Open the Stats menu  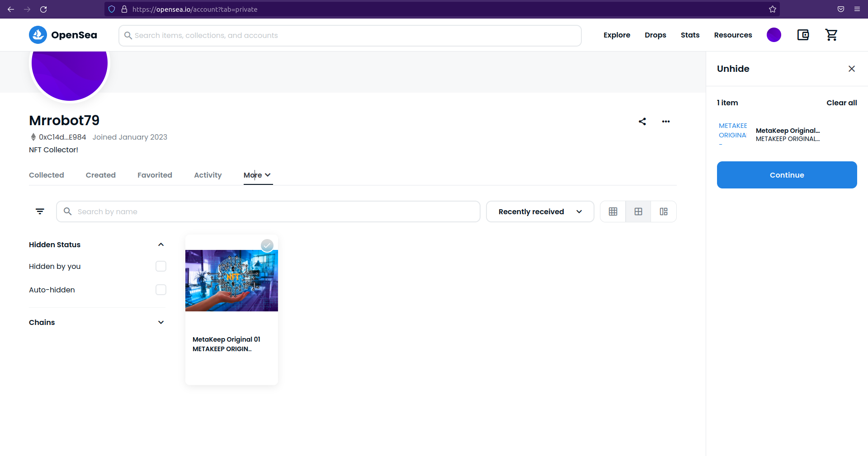pyautogui.click(x=690, y=35)
